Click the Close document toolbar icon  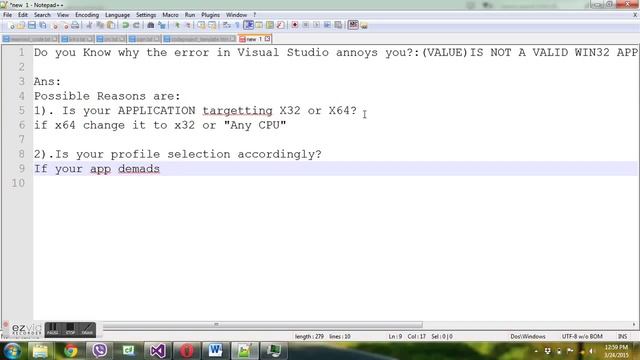(54, 25)
